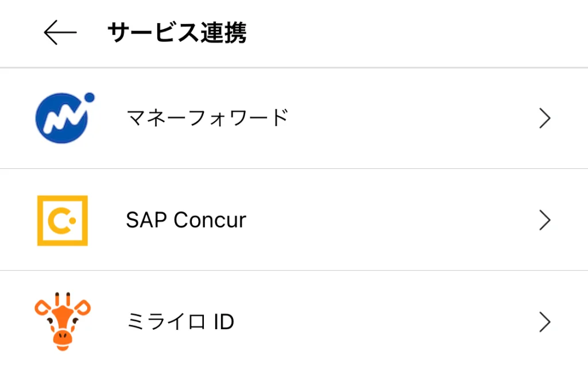588x370 pixels.
Task: Open the SAP Concur text label
Action: pyautogui.click(x=186, y=220)
